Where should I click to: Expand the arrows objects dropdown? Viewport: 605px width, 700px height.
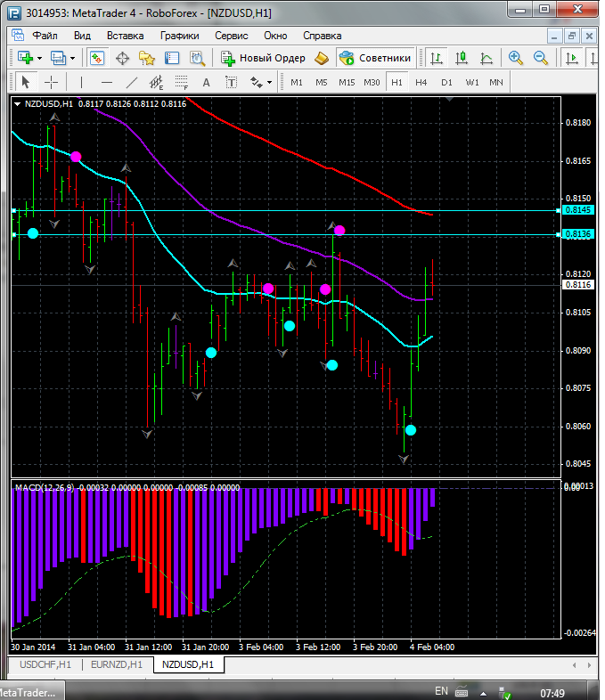pos(268,82)
